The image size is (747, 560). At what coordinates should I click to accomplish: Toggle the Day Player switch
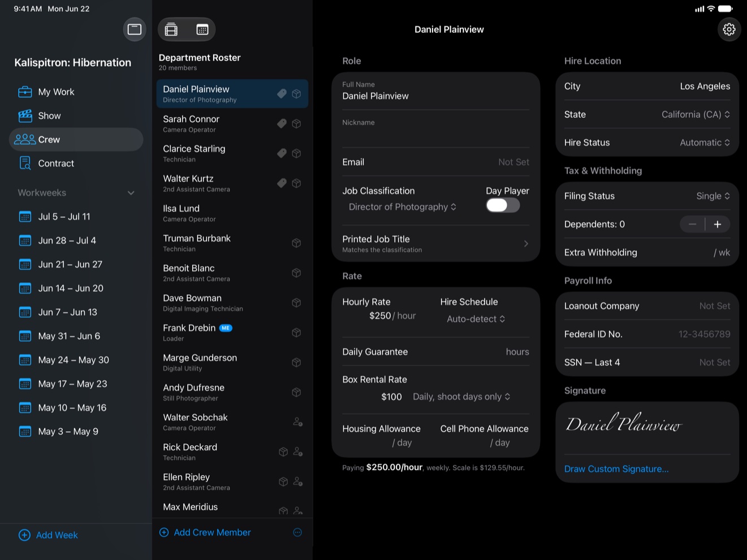click(503, 205)
